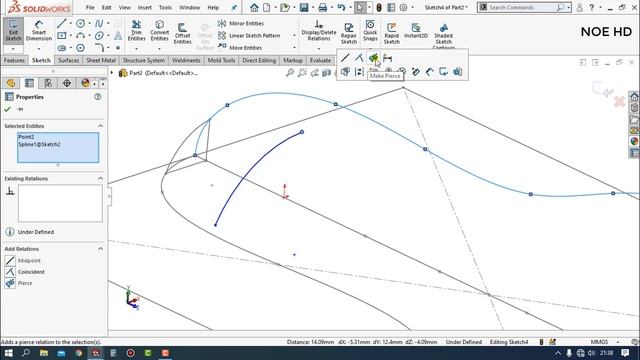Select the Corner Rectangle tool
This screenshot has height=360, width=640.
tap(62, 36)
